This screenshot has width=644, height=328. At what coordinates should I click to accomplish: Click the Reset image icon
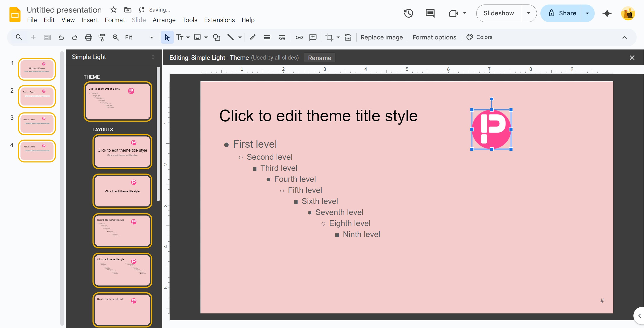click(x=348, y=37)
